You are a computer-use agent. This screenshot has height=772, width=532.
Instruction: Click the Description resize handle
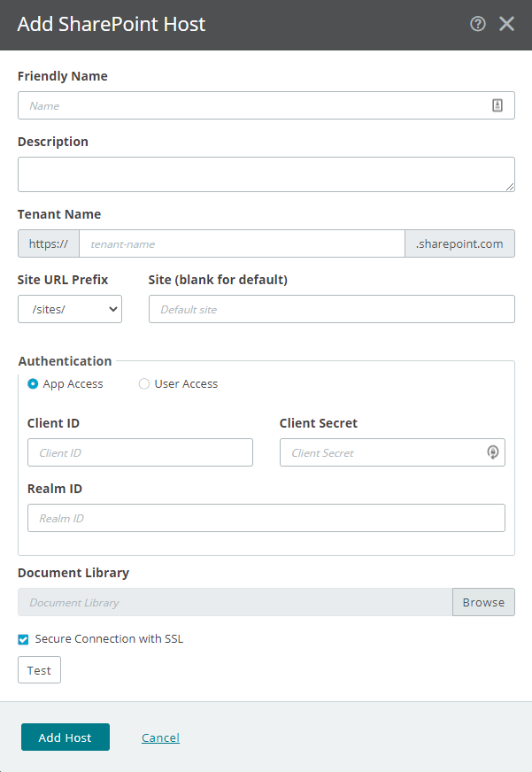click(x=510, y=187)
